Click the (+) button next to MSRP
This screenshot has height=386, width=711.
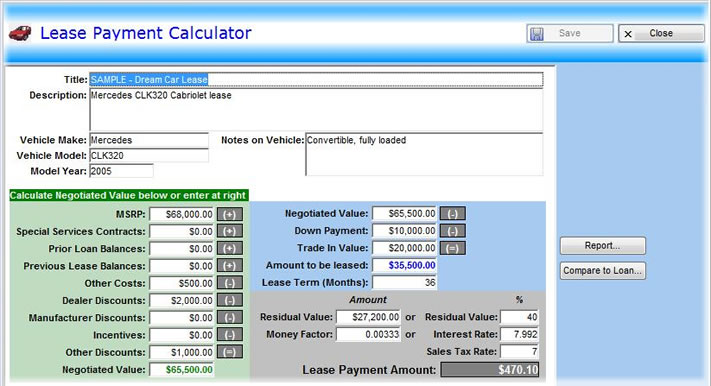tap(229, 215)
